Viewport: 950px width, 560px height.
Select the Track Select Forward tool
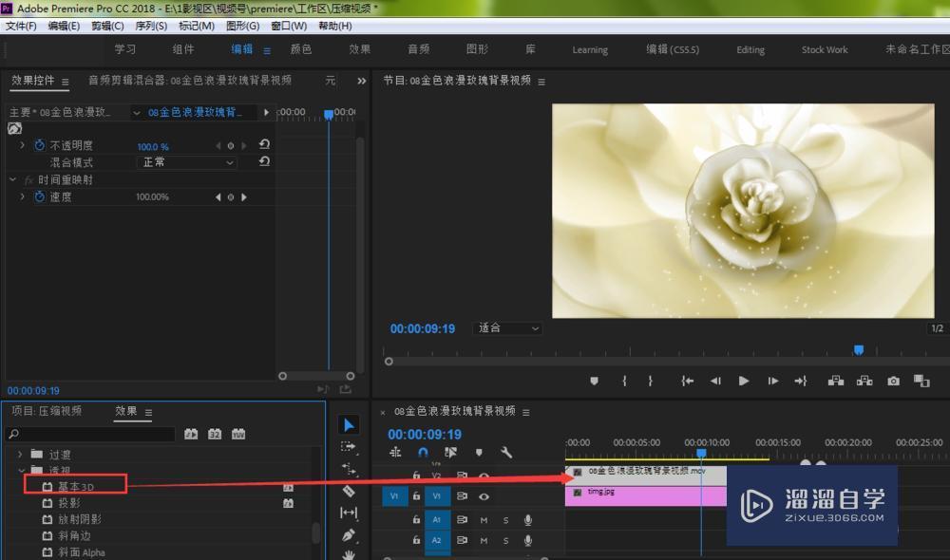(349, 447)
